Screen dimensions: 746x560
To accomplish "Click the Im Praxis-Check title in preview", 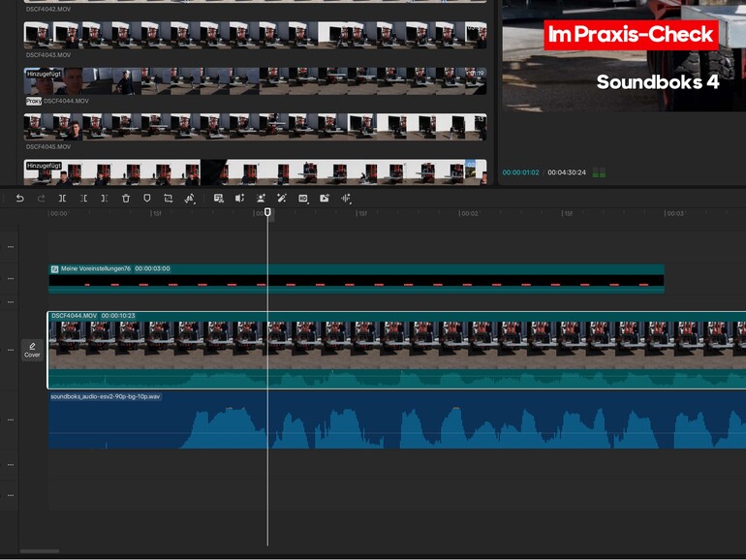I will [631, 34].
